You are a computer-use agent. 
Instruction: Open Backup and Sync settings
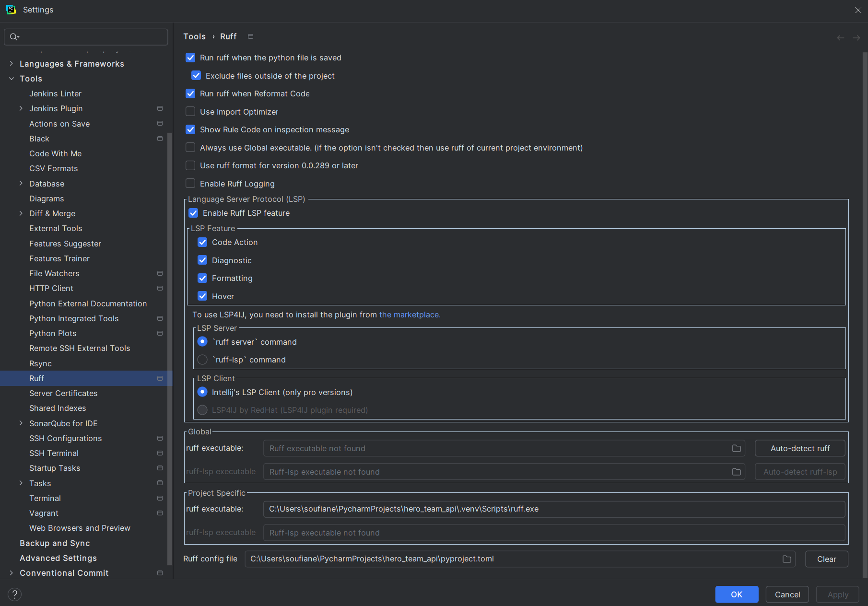coord(55,543)
